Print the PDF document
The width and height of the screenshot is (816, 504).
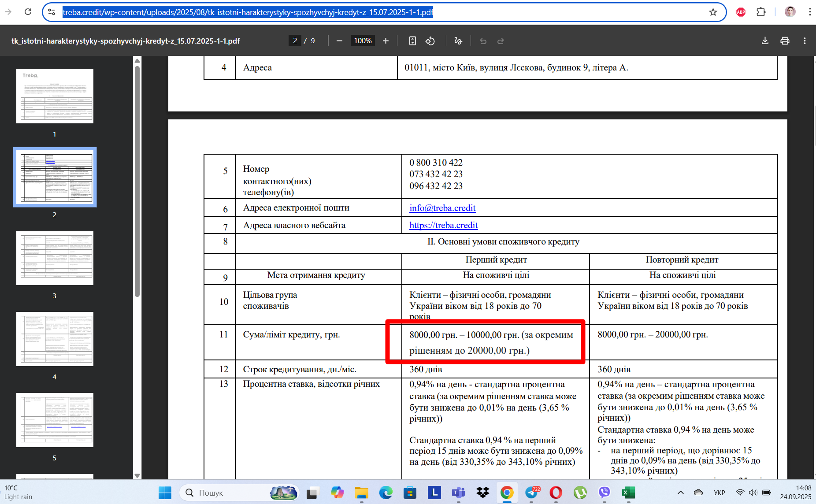[x=785, y=41]
